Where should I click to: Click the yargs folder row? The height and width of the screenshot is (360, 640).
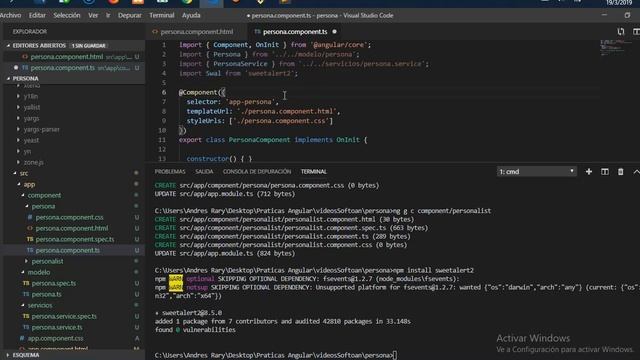[73, 118]
